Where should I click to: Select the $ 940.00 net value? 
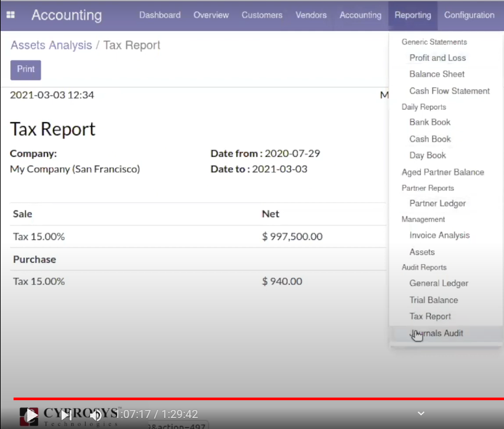click(x=282, y=281)
